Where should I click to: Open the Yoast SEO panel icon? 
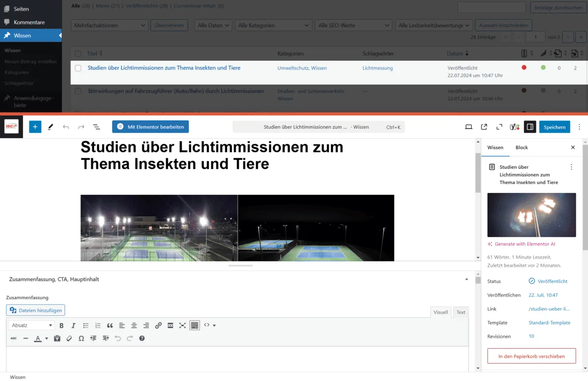(514, 127)
